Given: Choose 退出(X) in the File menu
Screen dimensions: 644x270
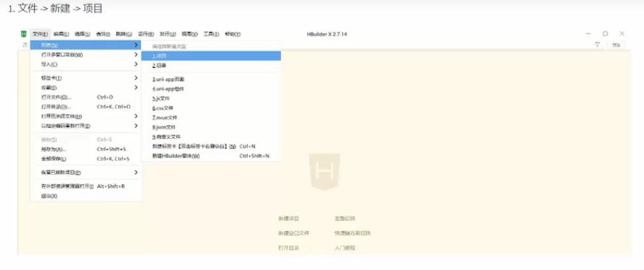Looking at the screenshot, I should coord(86,196).
